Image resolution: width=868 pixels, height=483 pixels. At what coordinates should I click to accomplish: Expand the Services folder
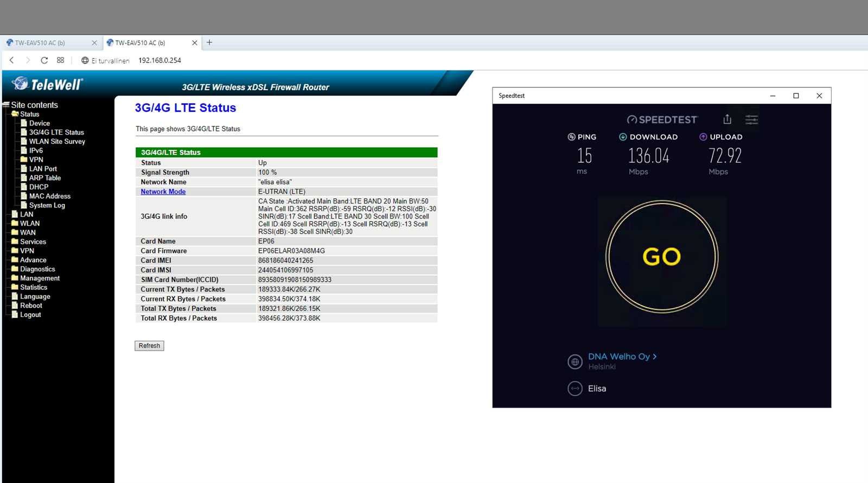click(x=33, y=242)
